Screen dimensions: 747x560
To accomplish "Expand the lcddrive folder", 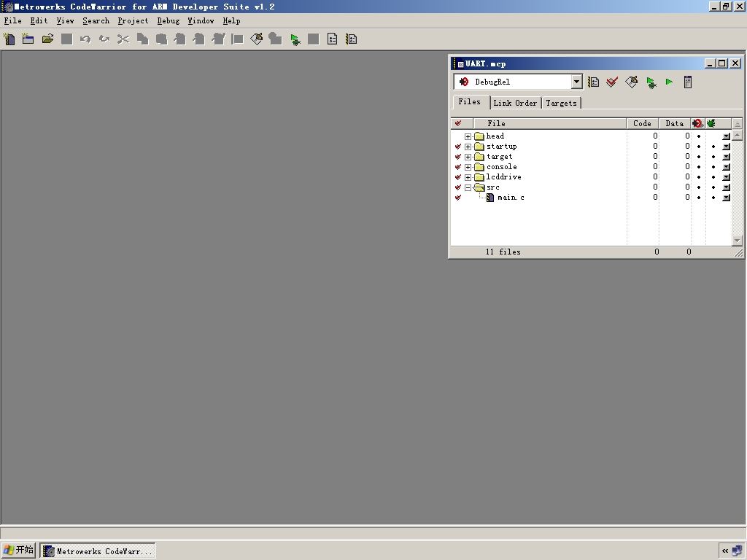I will point(468,178).
